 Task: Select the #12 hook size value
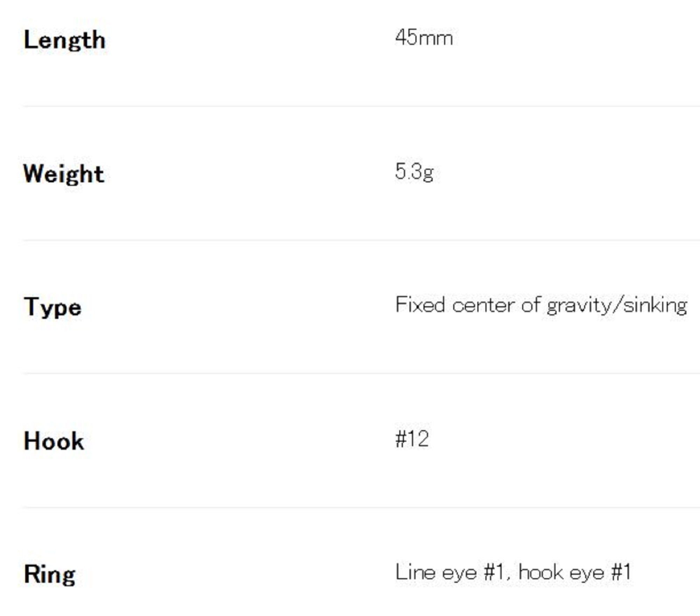[412, 439]
